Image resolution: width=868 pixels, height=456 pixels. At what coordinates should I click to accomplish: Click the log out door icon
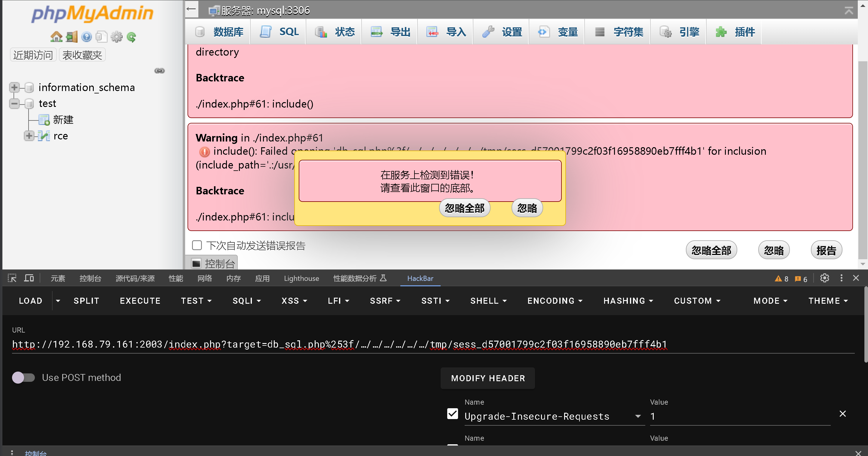coord(72,37)
